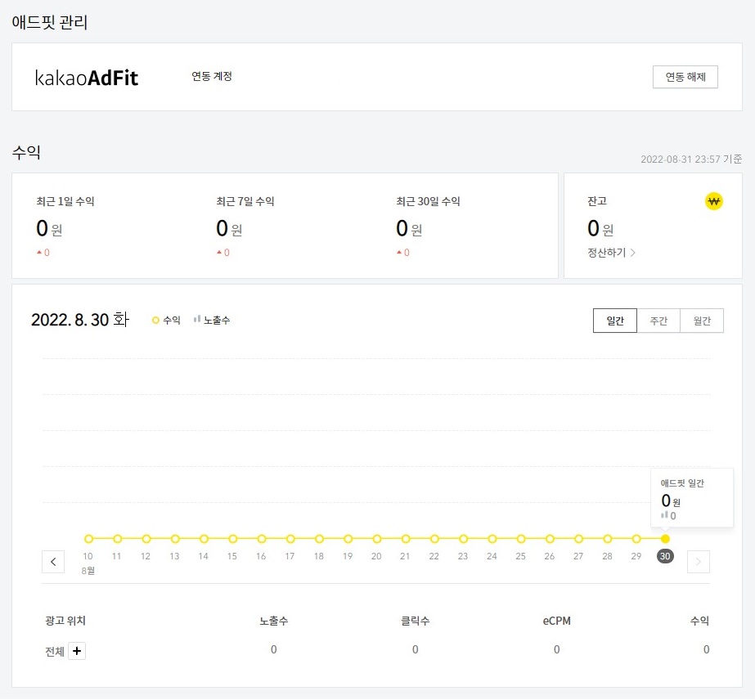The width and height of the screenshot is (755, 700).
Task: Select day 15 point on the chart
Action: coord(232,539)
